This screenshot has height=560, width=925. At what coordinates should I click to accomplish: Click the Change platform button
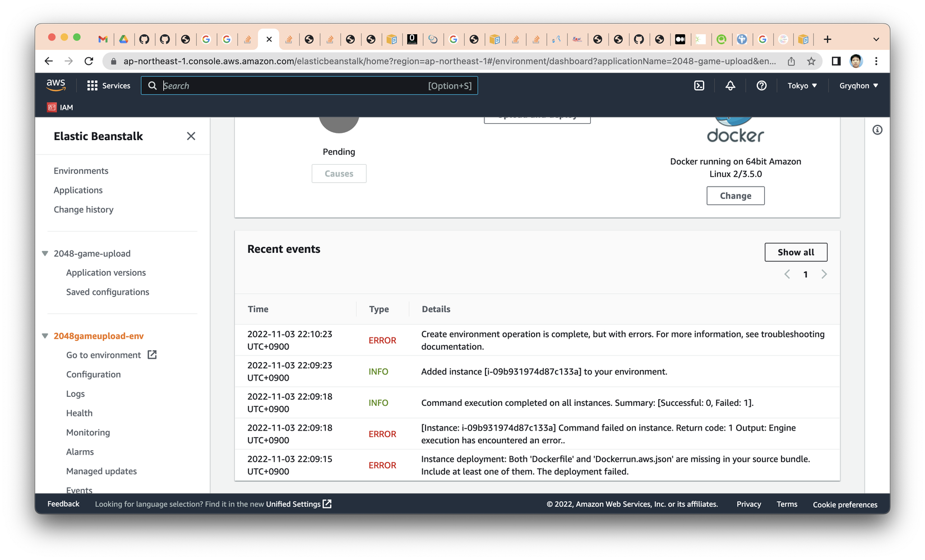(x=736, y=196)
